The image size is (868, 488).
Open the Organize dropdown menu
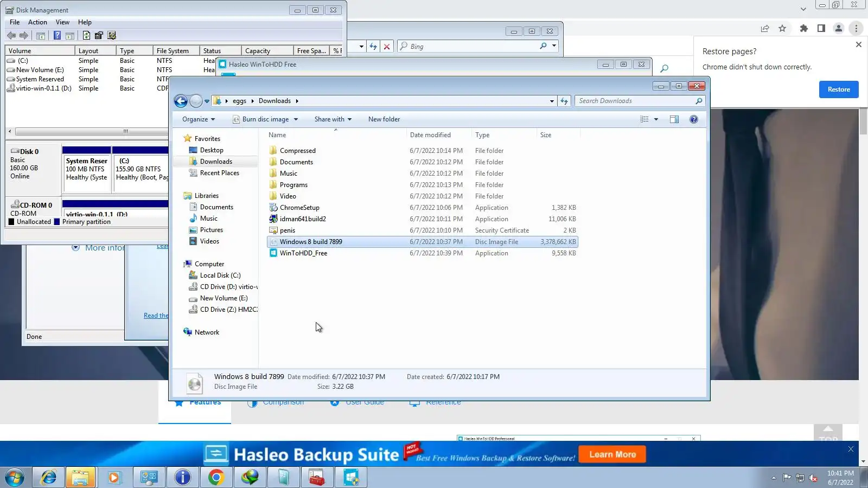pyautogui.click(x=199, y=119)
